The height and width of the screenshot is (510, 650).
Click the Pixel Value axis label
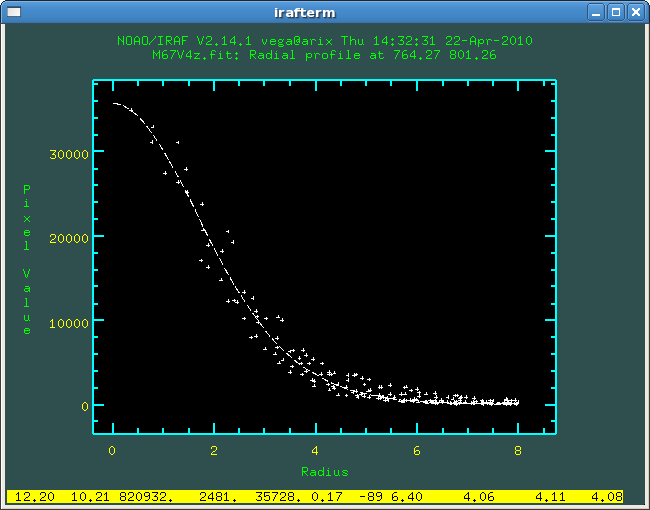(27, 260)
